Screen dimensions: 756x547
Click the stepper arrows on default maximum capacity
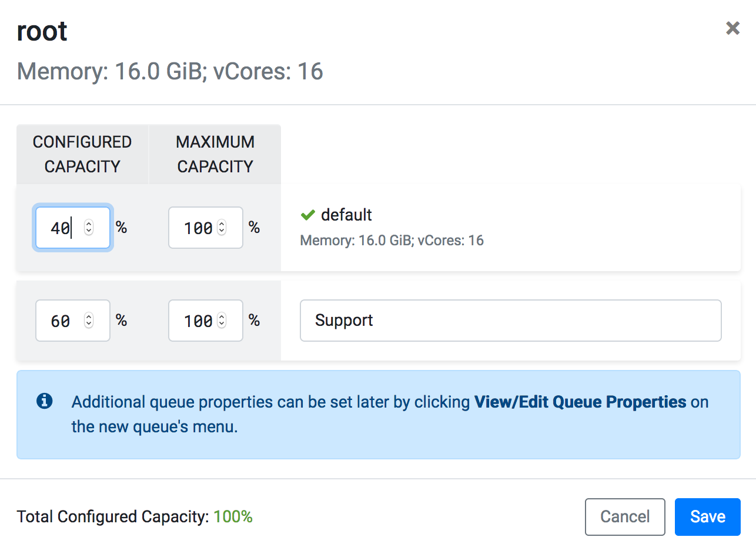pos(222,228)
